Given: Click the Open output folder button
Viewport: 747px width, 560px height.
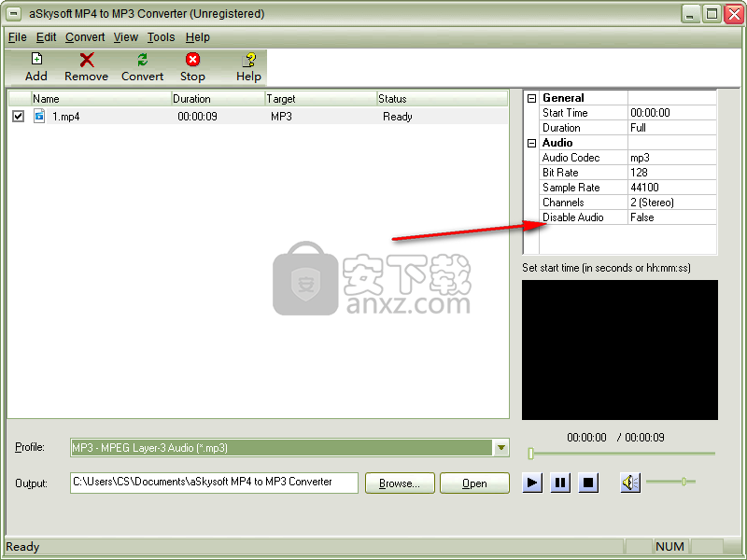Looking at the screenshot, I should pyautogui.click(x=474, y=483).
